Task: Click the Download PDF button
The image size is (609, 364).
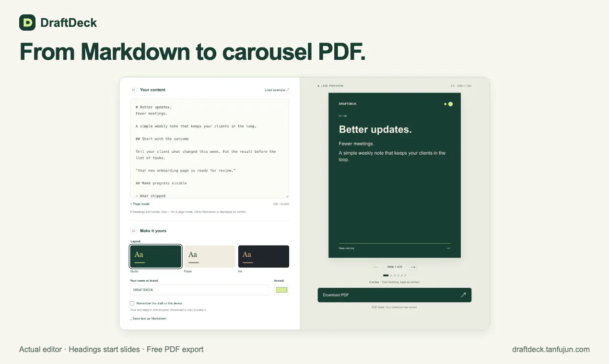Action: pos(395,295)
